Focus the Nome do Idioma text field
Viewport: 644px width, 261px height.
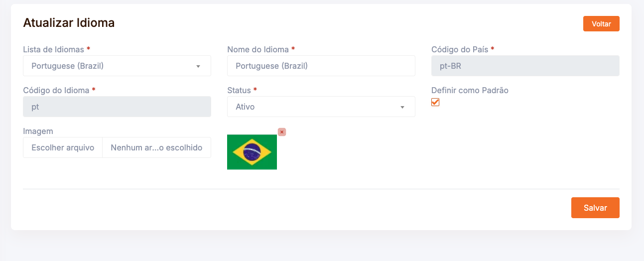[321, 66]
